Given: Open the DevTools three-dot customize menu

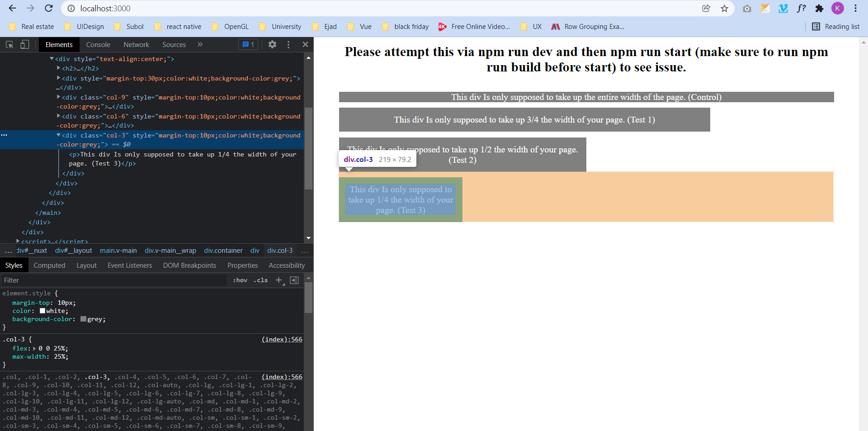Looking at the screenshot, I should 288,44.
